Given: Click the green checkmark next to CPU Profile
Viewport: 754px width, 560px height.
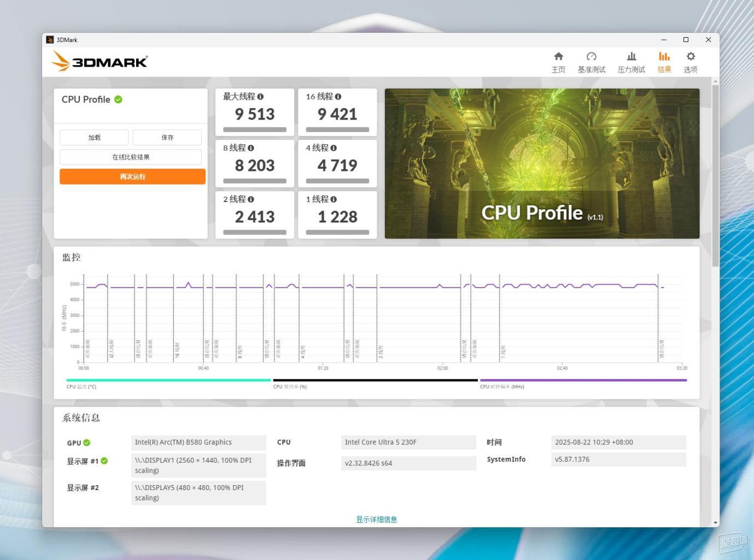Looking at the screenshot, I should 119,99.
